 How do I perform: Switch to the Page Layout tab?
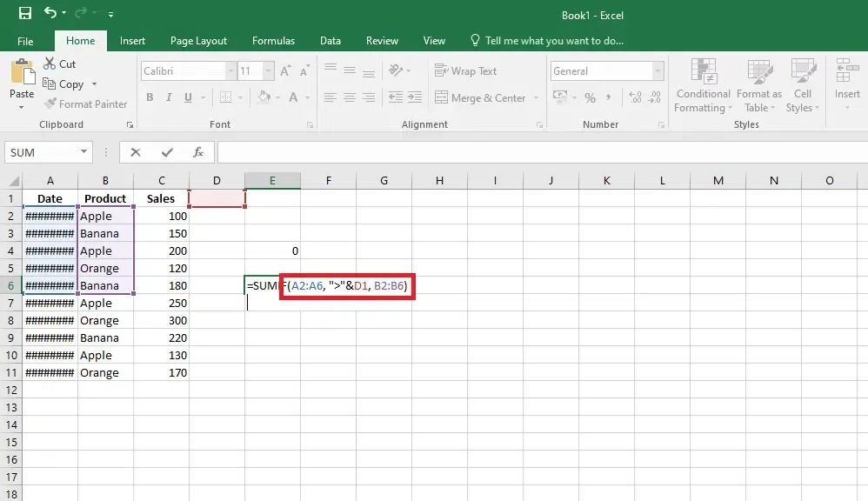(x=198, y=41)
